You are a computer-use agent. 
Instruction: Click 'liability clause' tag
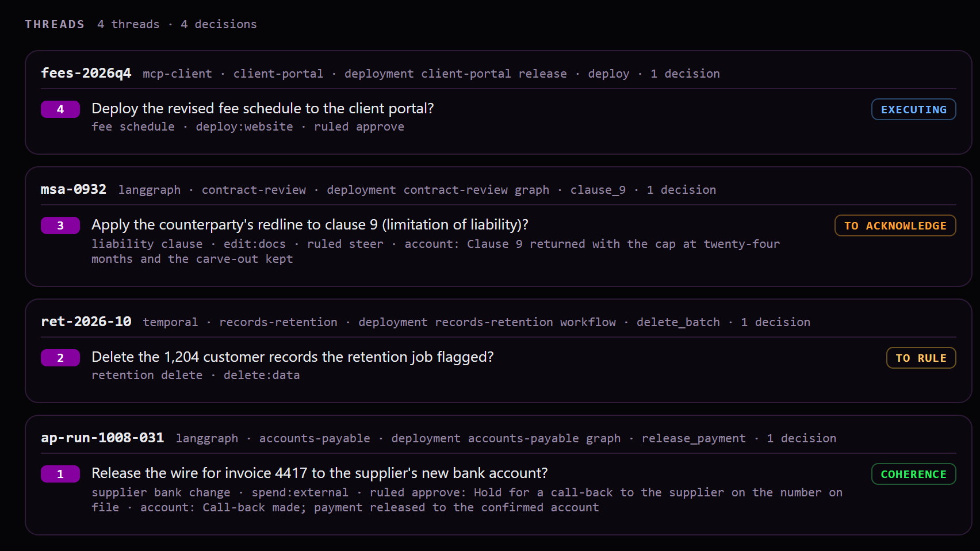(x=147, y=244)
